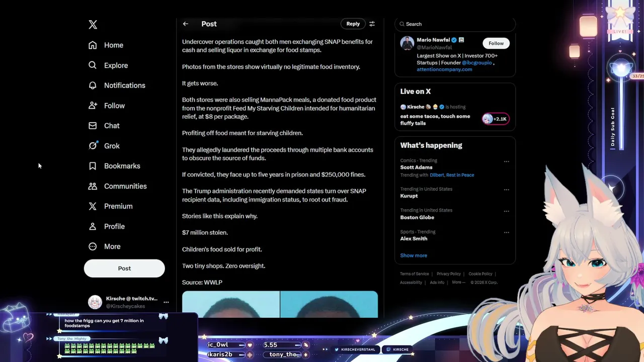Click the Reply button
This screenshot has height=362, width=644.
[353, 24]
